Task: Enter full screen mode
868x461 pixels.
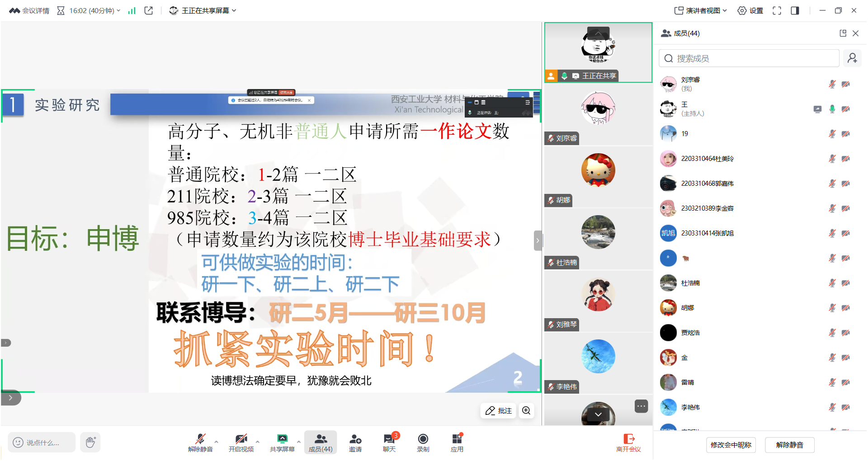Action: point(777,10)
